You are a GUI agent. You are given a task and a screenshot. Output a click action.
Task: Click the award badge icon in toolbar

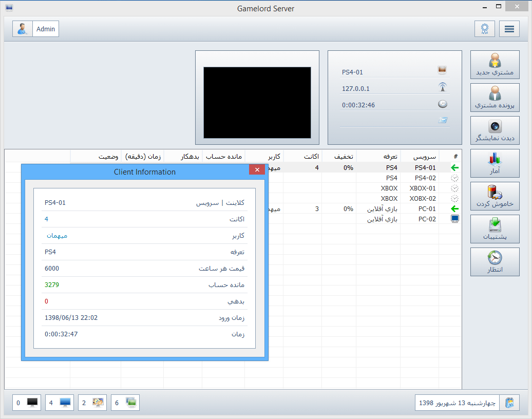[x=484, y=29]
